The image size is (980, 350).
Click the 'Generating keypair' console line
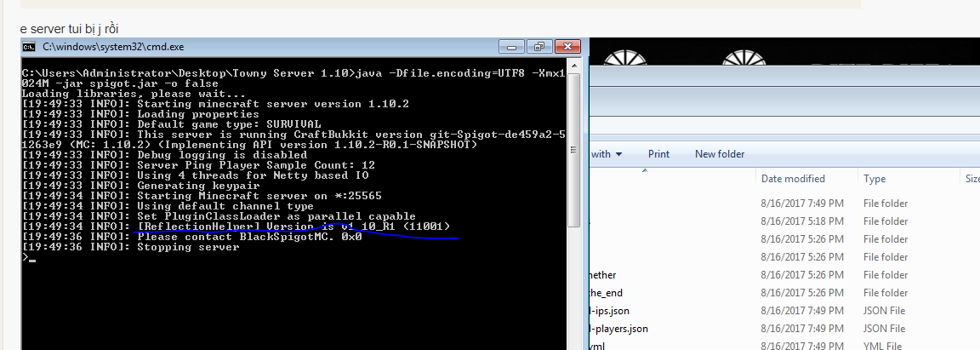tap(140, 186)
